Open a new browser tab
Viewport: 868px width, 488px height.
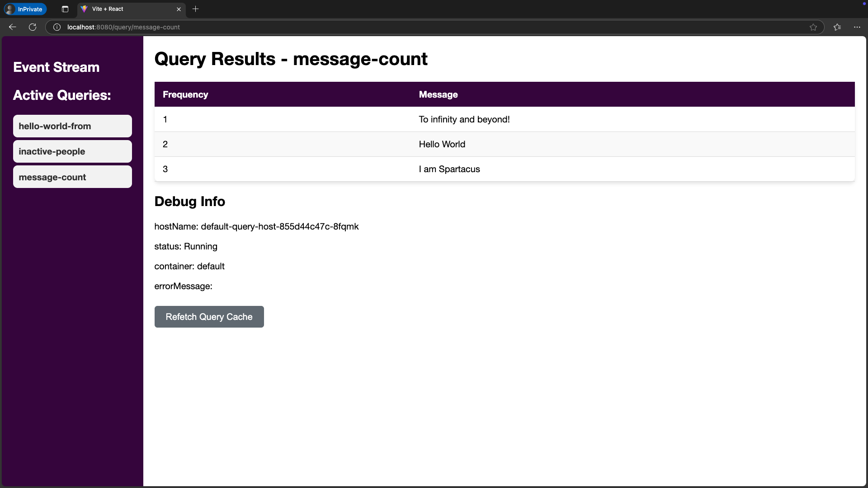pyautogui.click(x=195, y=9)
